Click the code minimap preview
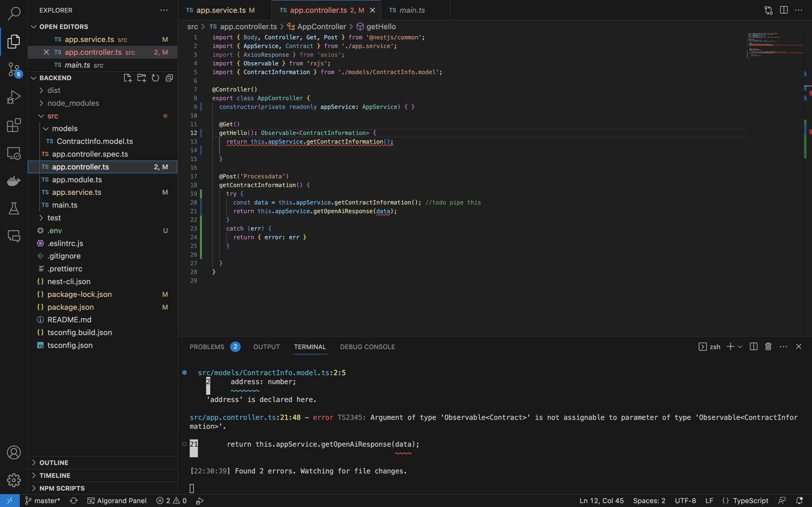The height and width of the screenshot is (507, 812). pyautogui.click(x=775, y=46)
